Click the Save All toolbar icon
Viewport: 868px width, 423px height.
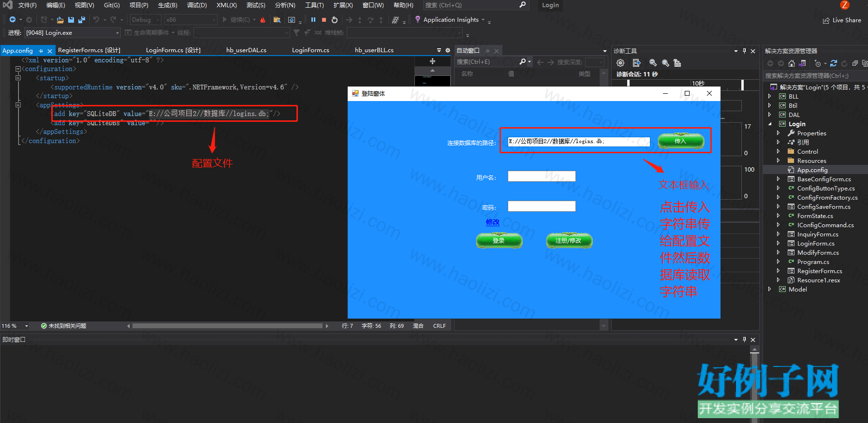pos(81,20)
